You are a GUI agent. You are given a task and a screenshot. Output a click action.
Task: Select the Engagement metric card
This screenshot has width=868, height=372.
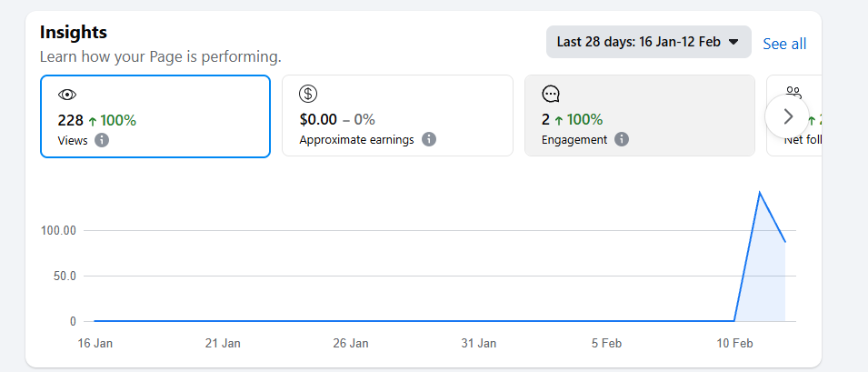pyautogui.click(x=639, y=116)
